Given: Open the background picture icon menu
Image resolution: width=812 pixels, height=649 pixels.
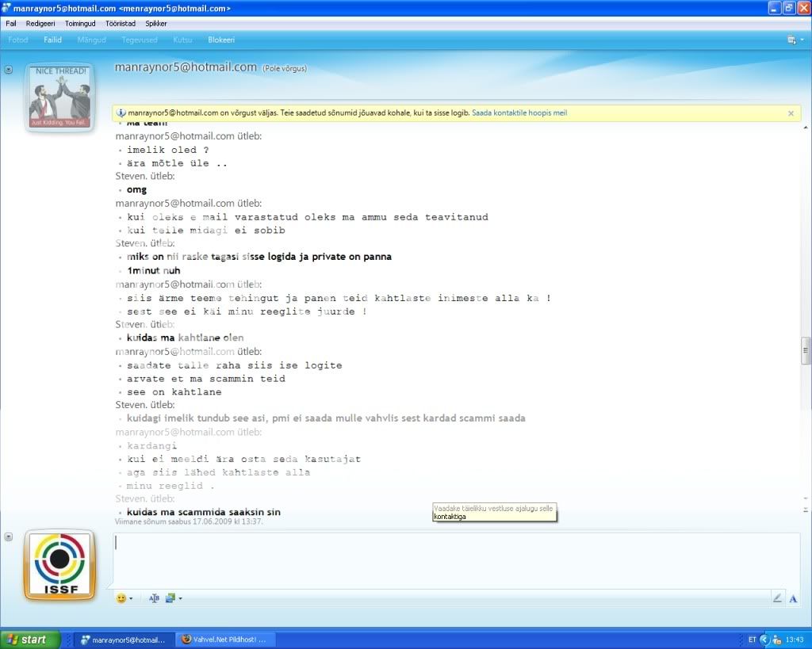Looking at the screenshot, I should click(x=170, y=598).
